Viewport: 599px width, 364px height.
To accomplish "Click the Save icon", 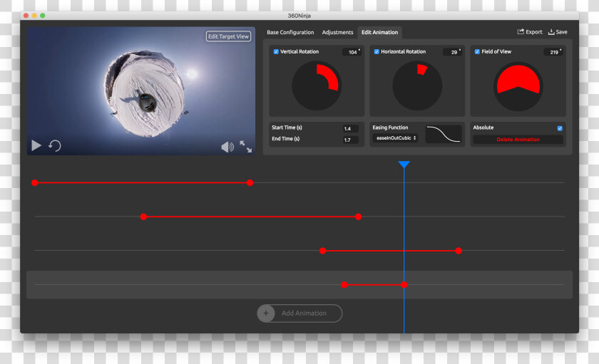I will click(551, 31).
